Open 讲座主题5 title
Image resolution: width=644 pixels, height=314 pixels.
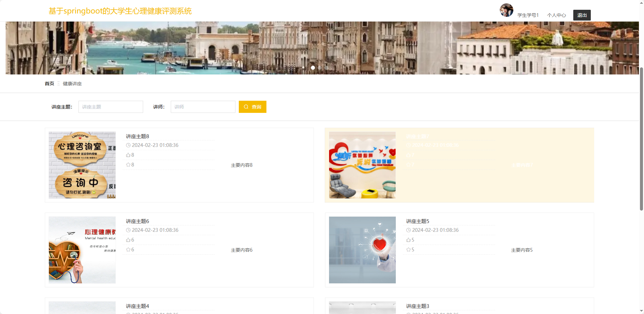pyautogui.click(x=418, y=221)
